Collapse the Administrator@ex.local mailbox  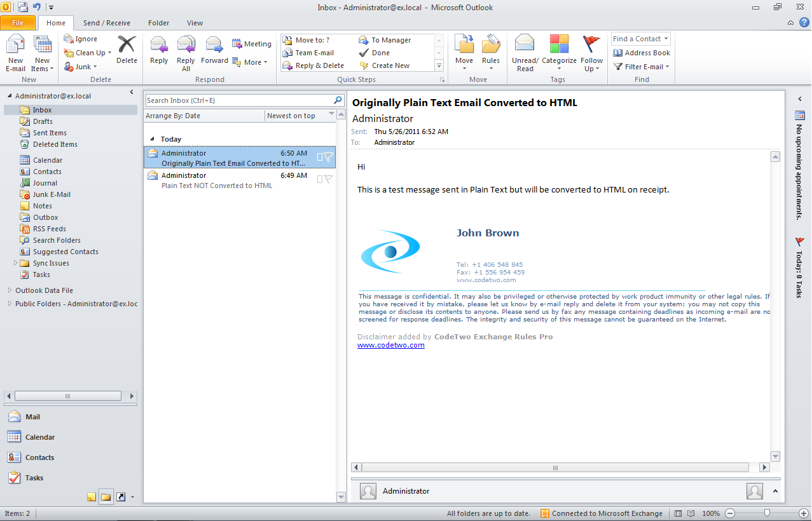coord(10,96)
